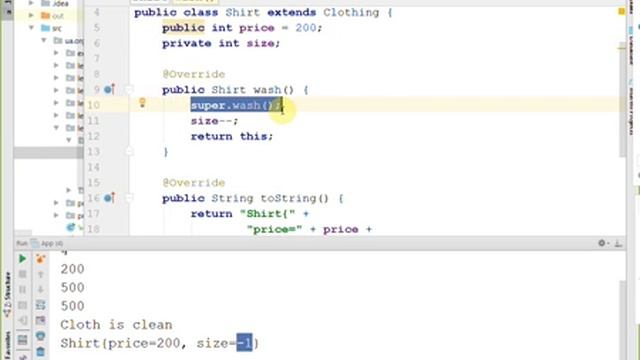Select the src folder in the project tree
Viewport: 640px width, 360px height.
click(x=51, y=28)
